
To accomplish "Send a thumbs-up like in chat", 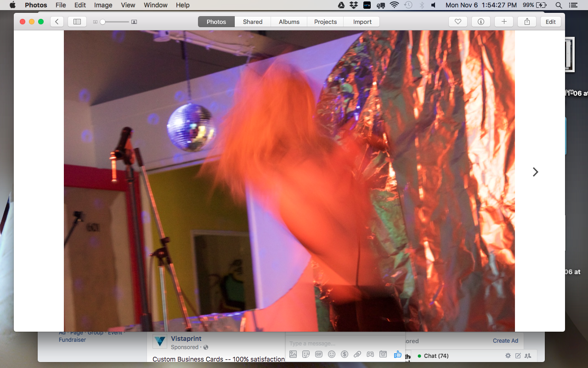I will 397,354.
